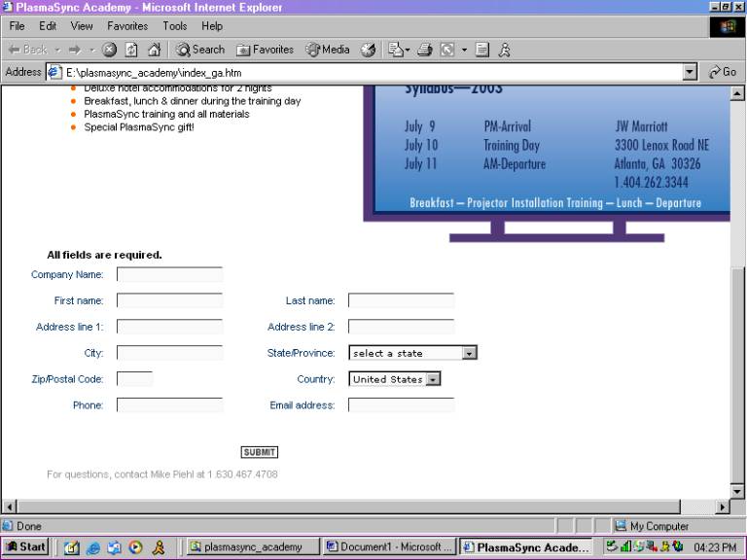Launch Windows Media Player from Quick Launch

pos(136,547)
